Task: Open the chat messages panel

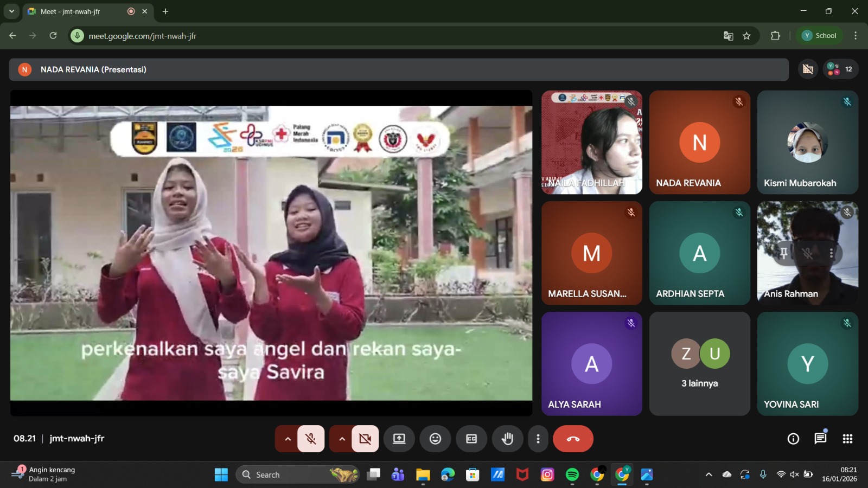Action: [820, 439]
